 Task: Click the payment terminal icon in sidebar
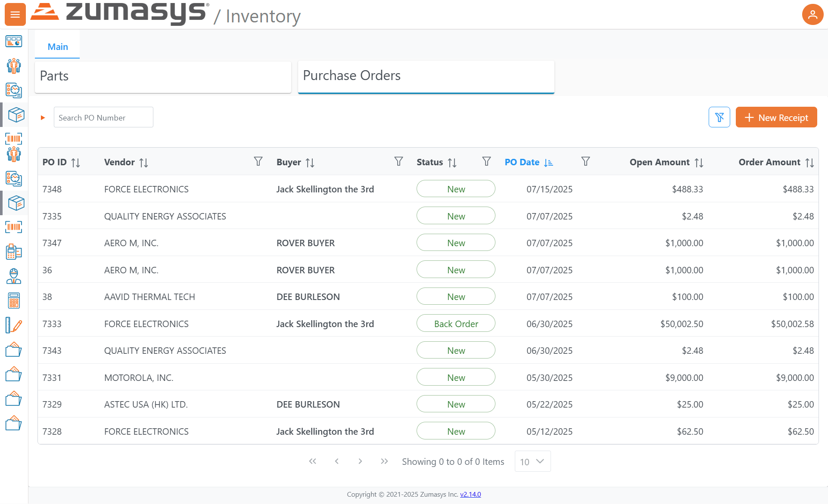(14, 252)
